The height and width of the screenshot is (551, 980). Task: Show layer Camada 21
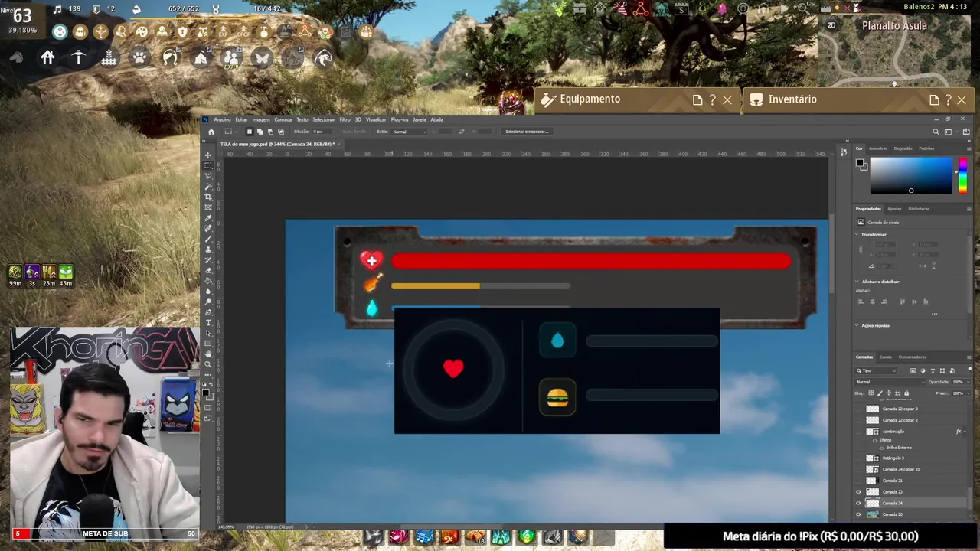[x=858, y=481]
